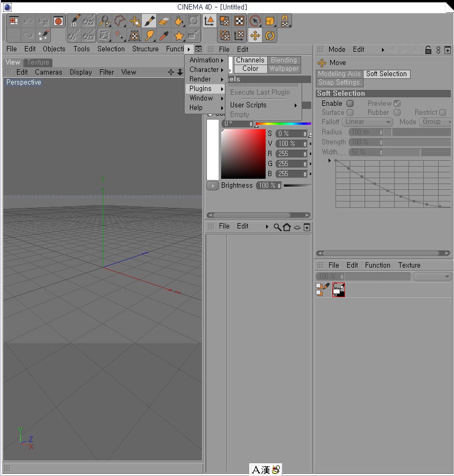
Task: Select the orange star shape tool
Action: pos(179,36)
